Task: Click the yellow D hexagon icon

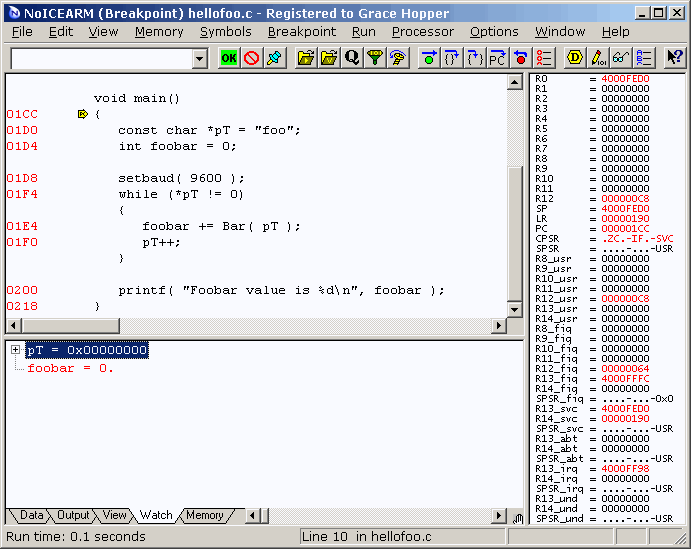Action: coord(575,58)
